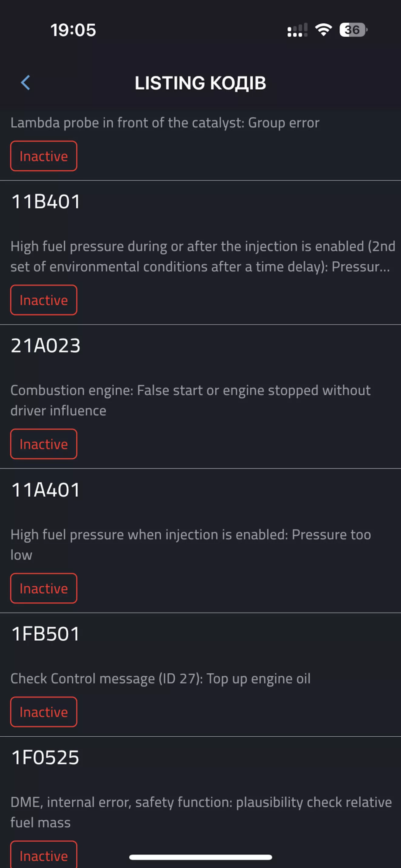Tap the 19:05 clock in status bar
Viewport: 401px width, 868px height.
73,30
